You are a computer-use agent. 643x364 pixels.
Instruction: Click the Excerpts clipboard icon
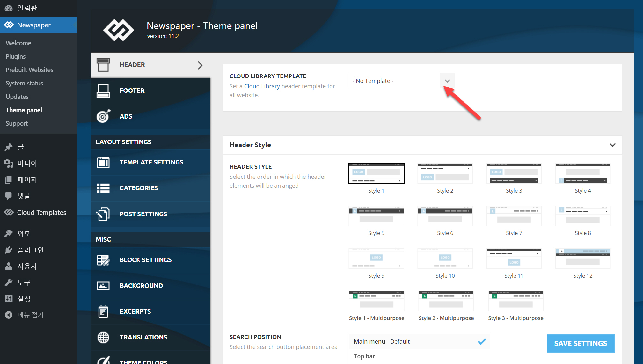pyautogui.click(x=103, y=311)
